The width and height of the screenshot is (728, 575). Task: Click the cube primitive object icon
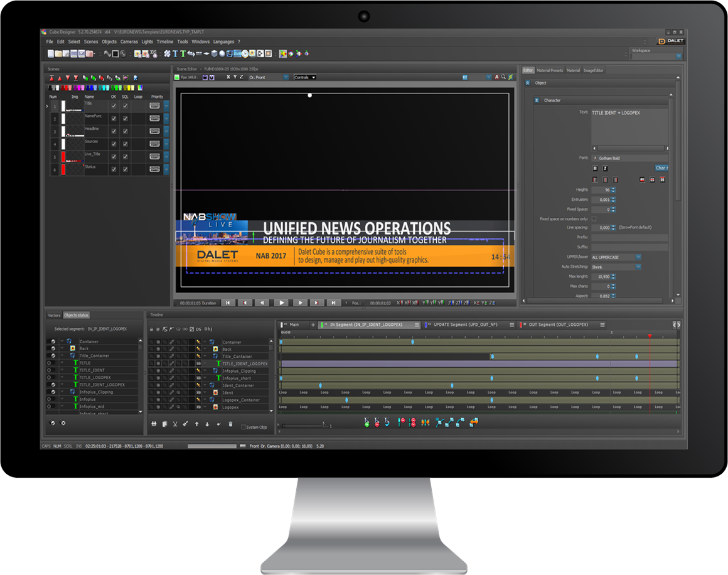(215, 54)
